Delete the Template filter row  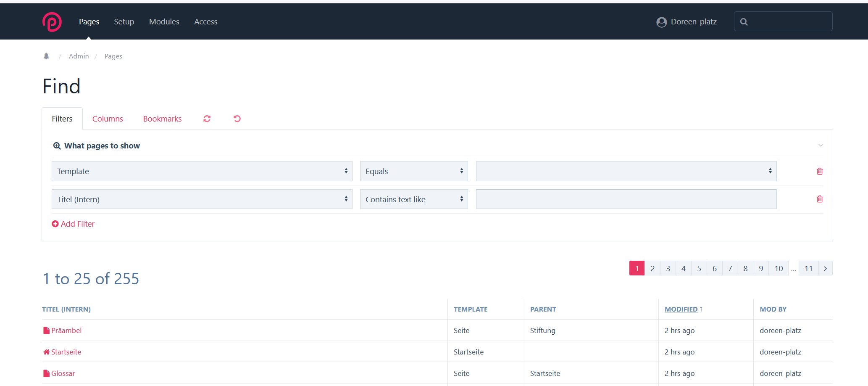click(819, 171)
